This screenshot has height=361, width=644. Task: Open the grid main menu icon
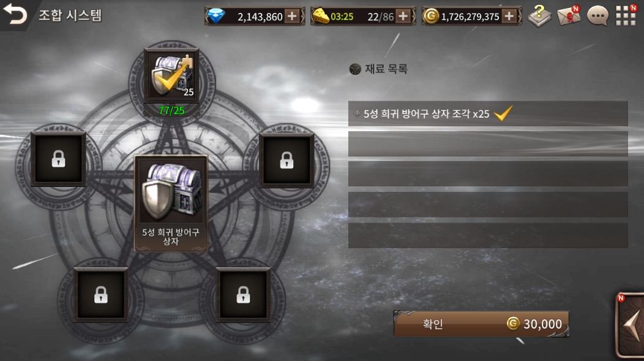[x=626, y=16]
